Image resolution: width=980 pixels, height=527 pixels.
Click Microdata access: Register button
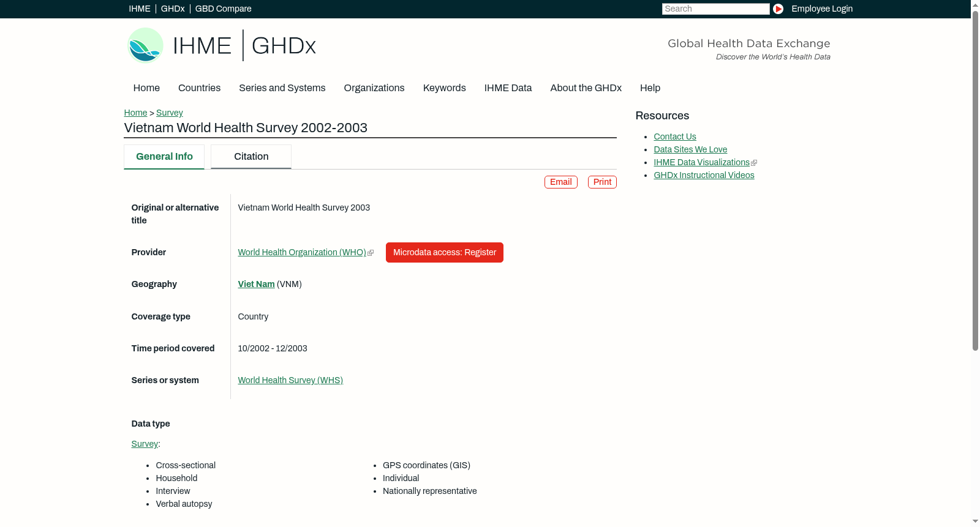(x=445, y=252)
